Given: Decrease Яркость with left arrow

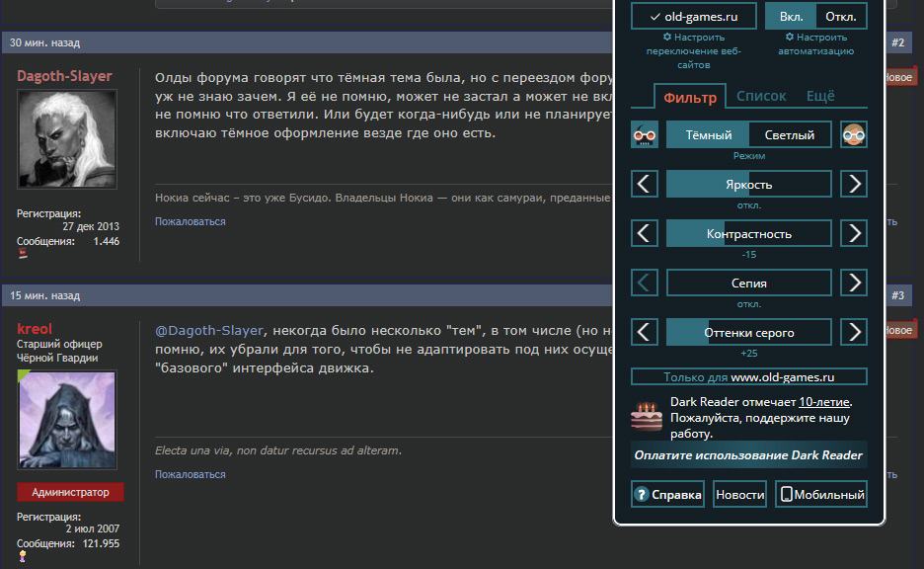Looking at the screenshot, I should (644, 184).
